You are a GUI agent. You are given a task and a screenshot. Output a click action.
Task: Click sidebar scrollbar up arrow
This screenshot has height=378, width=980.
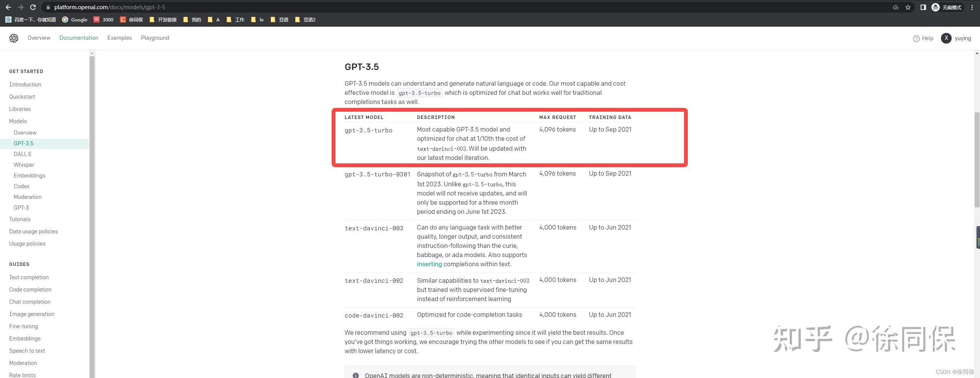tap(92, 53)
